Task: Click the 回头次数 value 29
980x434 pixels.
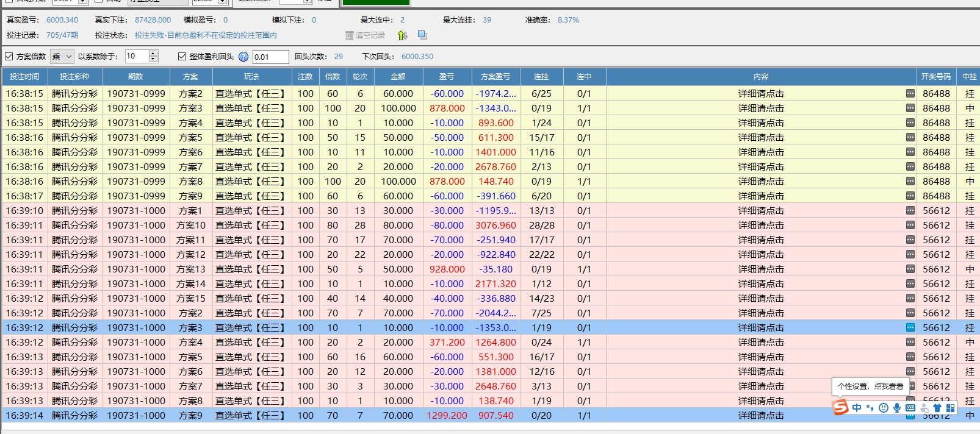Action: click(339, 57)
